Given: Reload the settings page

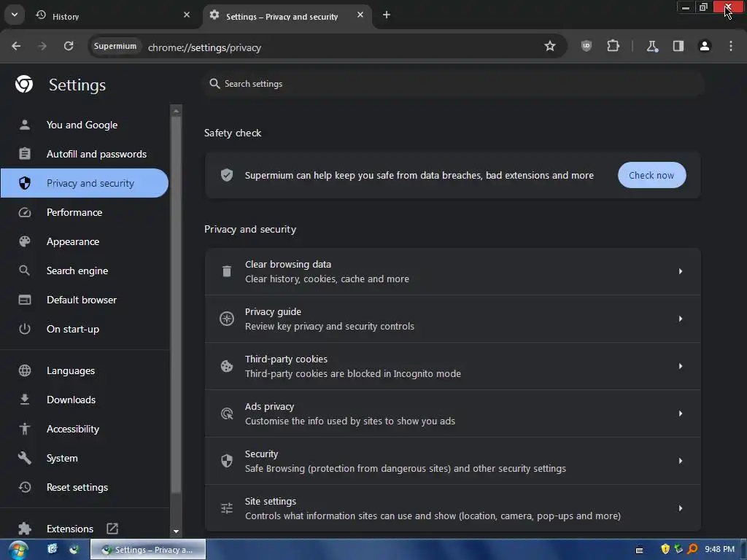Looking at the screenshot, I should coord(69,46).
